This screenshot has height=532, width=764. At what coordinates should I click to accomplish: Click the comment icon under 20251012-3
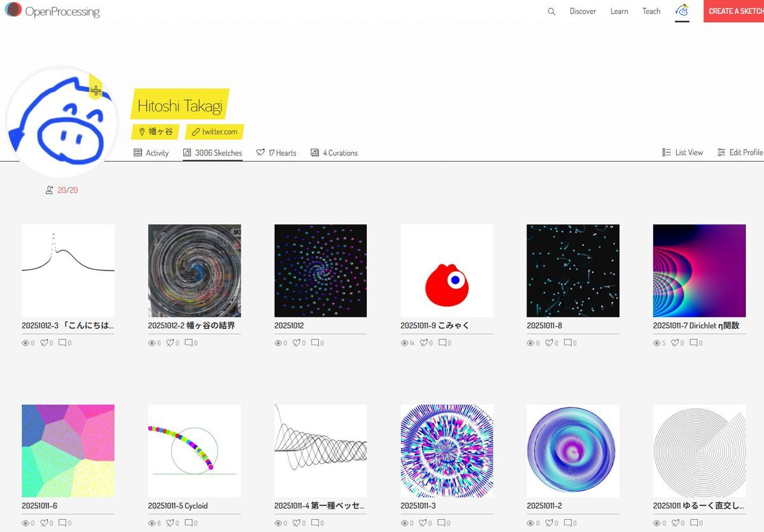coord(62,343)
